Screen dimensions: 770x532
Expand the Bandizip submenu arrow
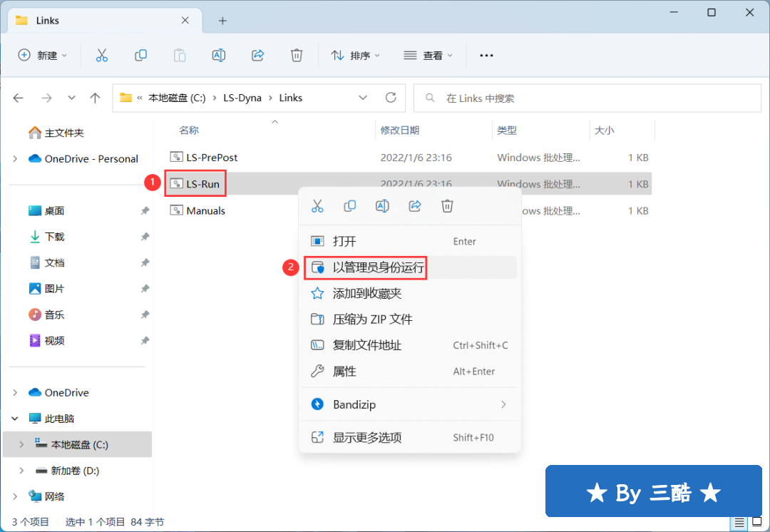tap(503, 404)
